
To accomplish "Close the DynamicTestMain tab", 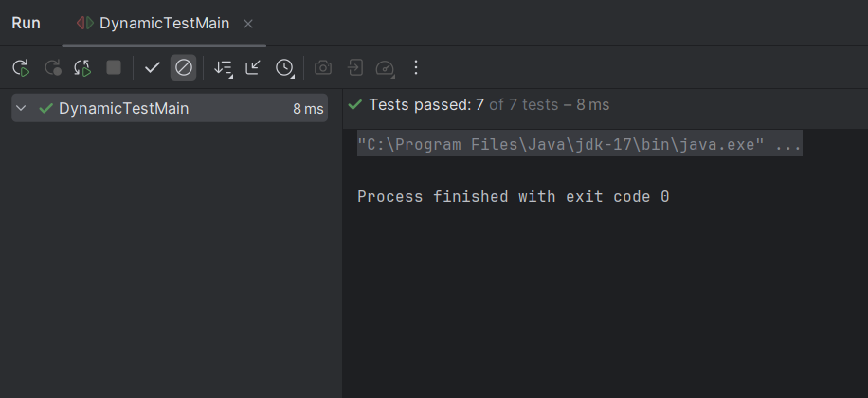I will [x=248, y=23].
